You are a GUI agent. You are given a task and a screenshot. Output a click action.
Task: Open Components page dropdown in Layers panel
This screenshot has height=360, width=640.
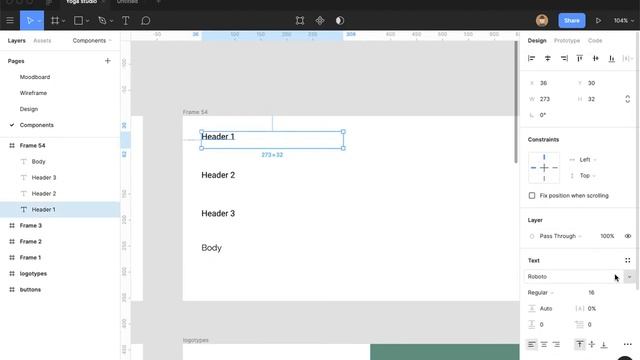pyautogui.click(x=92, y=40)
